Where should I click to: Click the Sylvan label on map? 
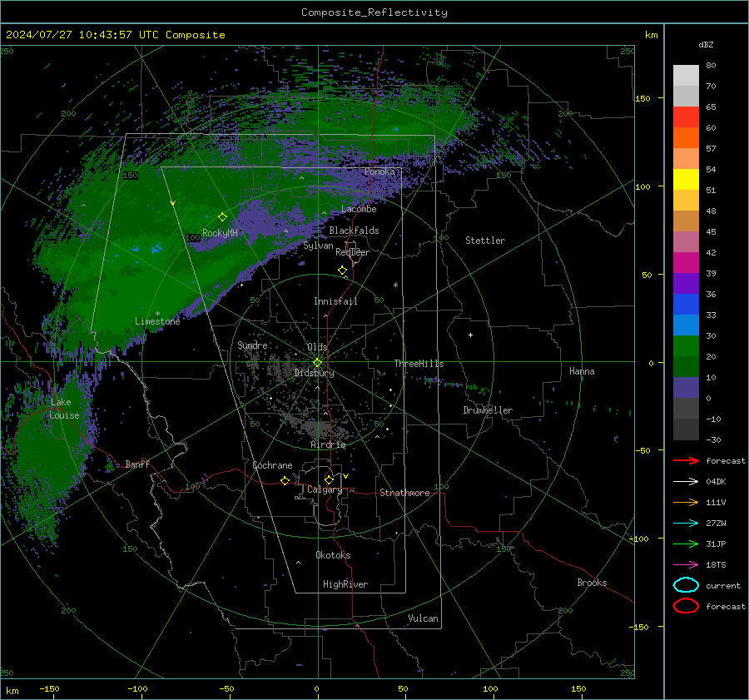coord(318,246)
